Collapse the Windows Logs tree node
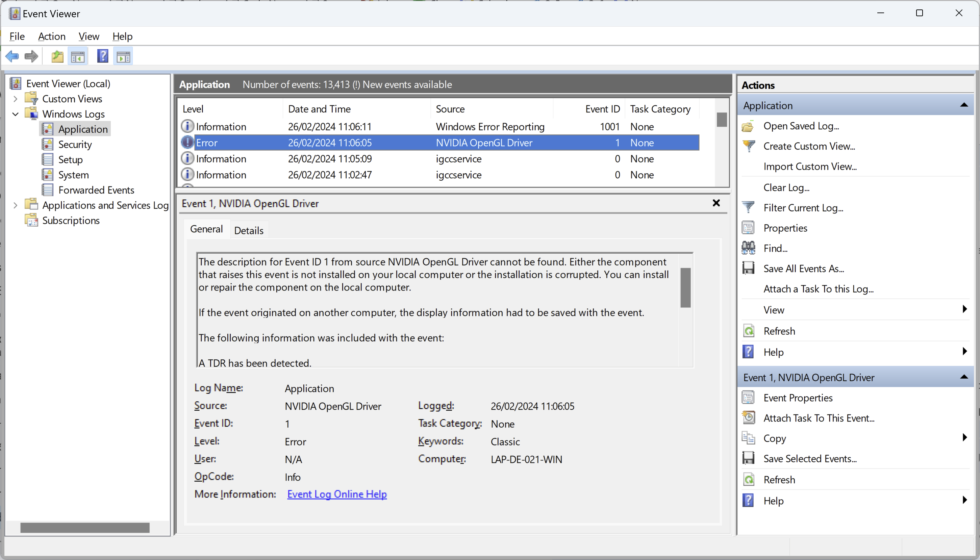This screenshot has width=980, height=560. pyautogui.click(x=16, y=114)
